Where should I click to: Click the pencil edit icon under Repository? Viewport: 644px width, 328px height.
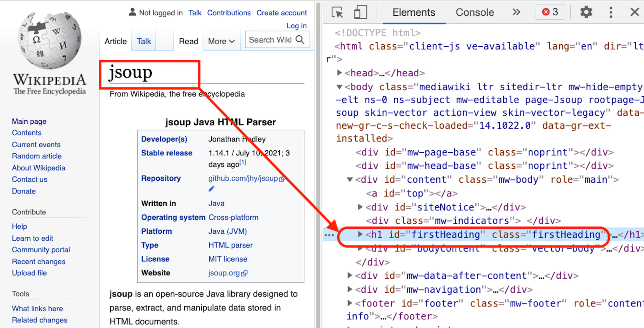click(212, 189)
